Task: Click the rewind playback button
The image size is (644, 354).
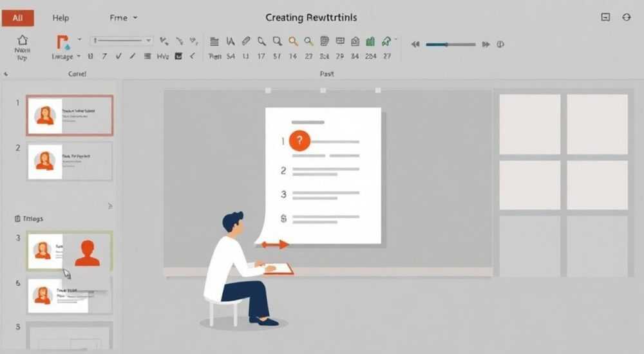Action: coord(415,44)
